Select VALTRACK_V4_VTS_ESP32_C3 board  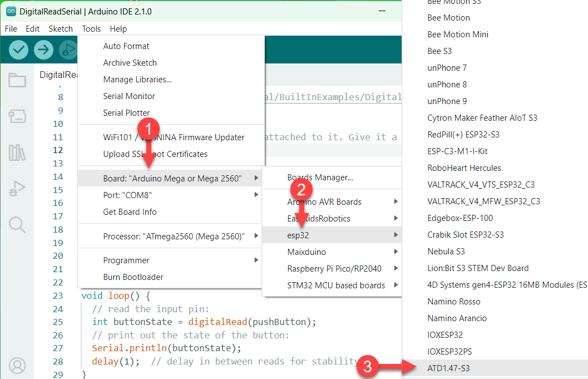[495, 185]
